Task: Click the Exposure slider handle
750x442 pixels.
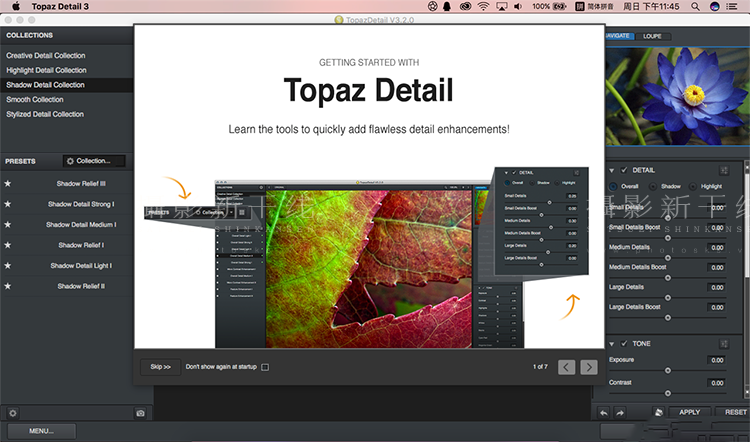Action: (668, 370)
